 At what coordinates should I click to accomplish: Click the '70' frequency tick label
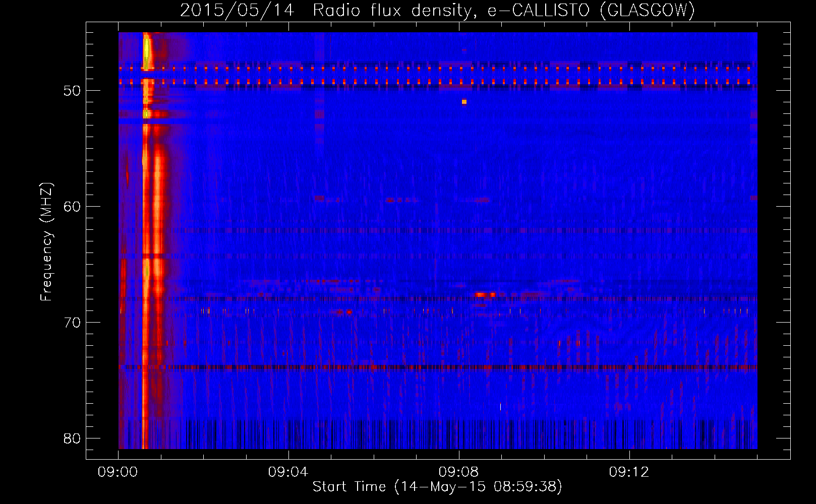click(x=72, y=323)
